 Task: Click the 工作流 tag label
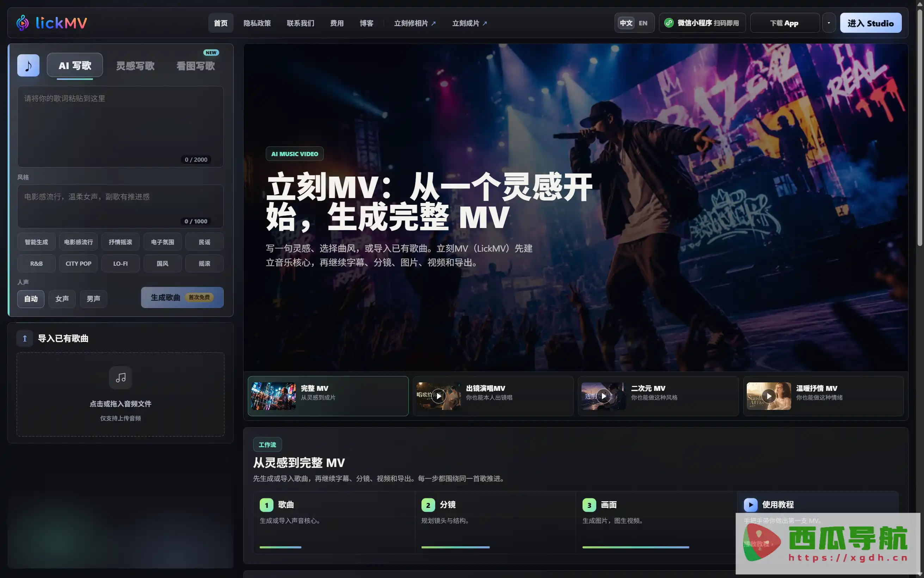point(267,444)
